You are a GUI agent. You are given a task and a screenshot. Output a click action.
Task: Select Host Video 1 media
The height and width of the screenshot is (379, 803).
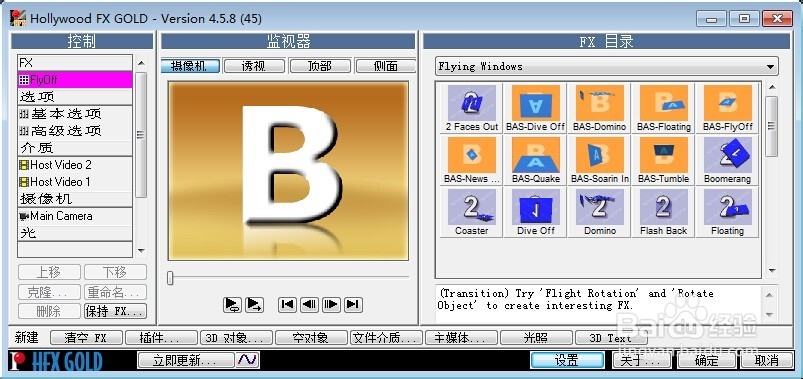(75, 182)
